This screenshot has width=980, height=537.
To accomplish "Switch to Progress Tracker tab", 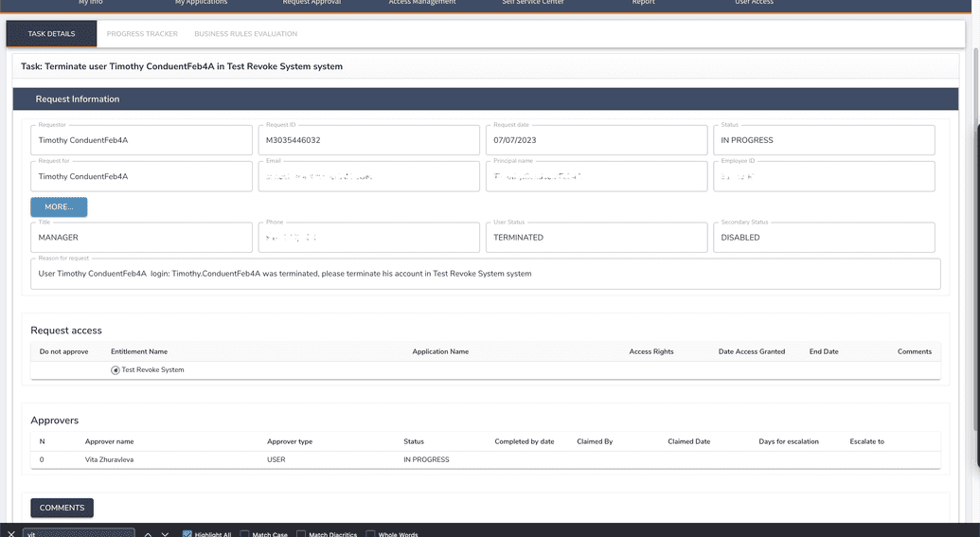I will point(142,34).
